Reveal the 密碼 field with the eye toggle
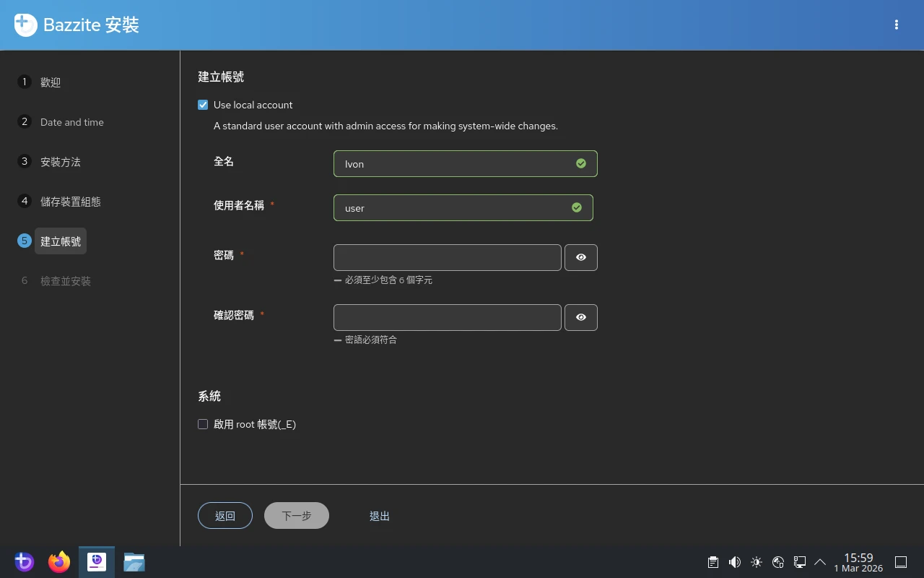The image size is (924, 578). (581, 257)
